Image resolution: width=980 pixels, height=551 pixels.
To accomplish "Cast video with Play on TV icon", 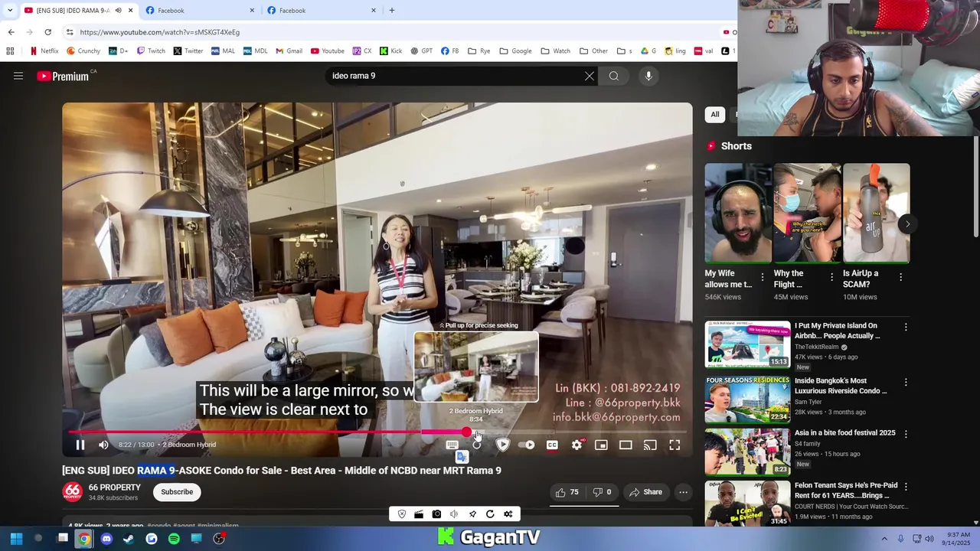I will pyautogui.click(x=650, y=445).
